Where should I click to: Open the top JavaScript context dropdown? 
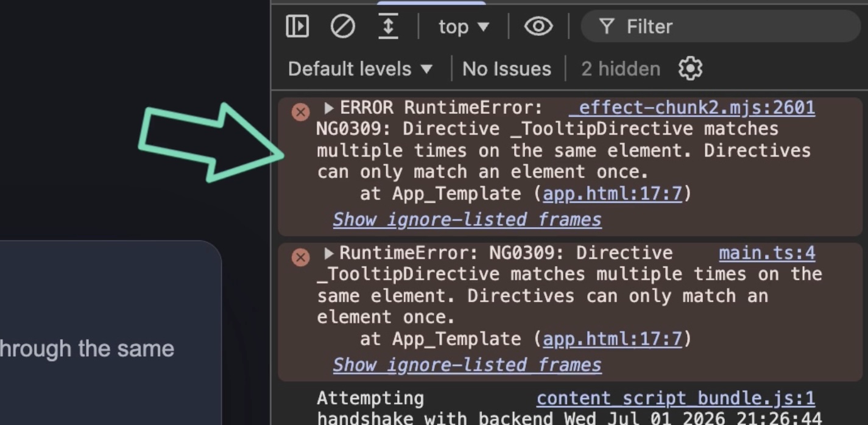coord(464,27)
